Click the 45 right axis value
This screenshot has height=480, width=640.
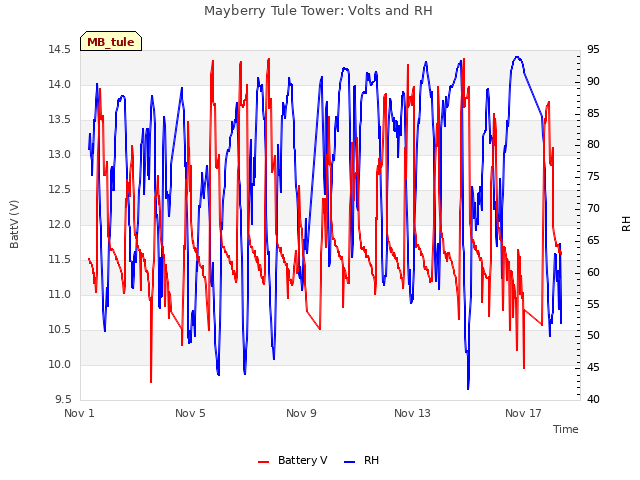[x=593, y=368]
